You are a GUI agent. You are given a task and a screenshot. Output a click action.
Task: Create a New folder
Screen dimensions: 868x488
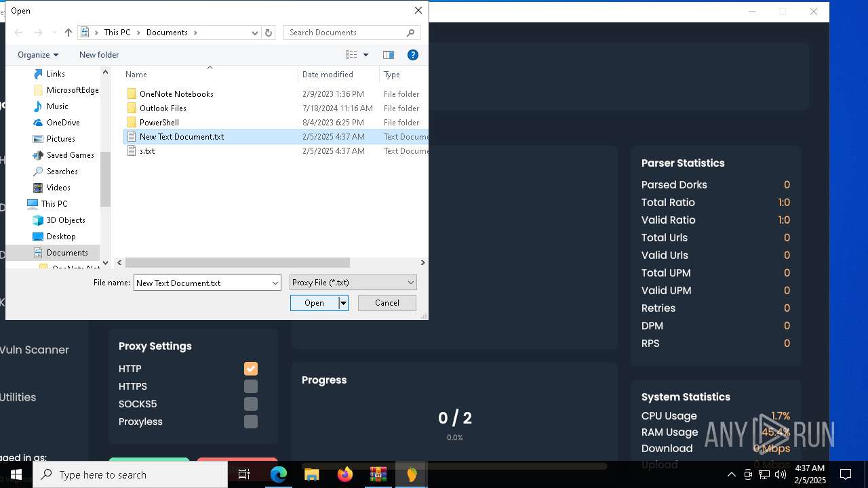coord(99,55)
